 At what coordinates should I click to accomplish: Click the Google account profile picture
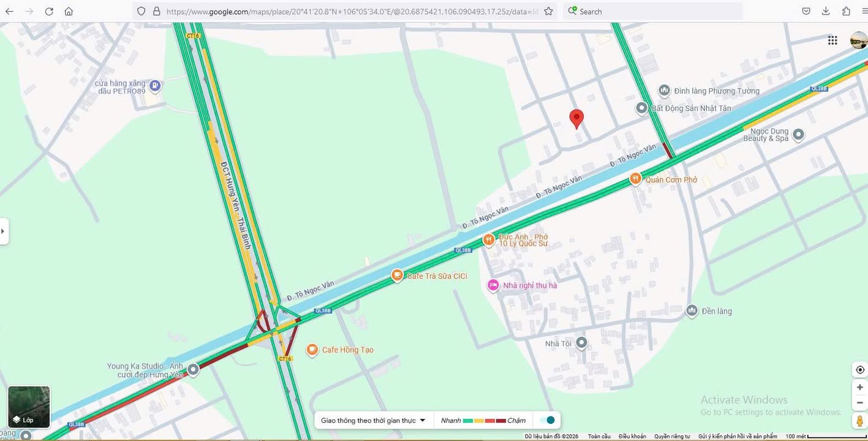click(859, 40)
